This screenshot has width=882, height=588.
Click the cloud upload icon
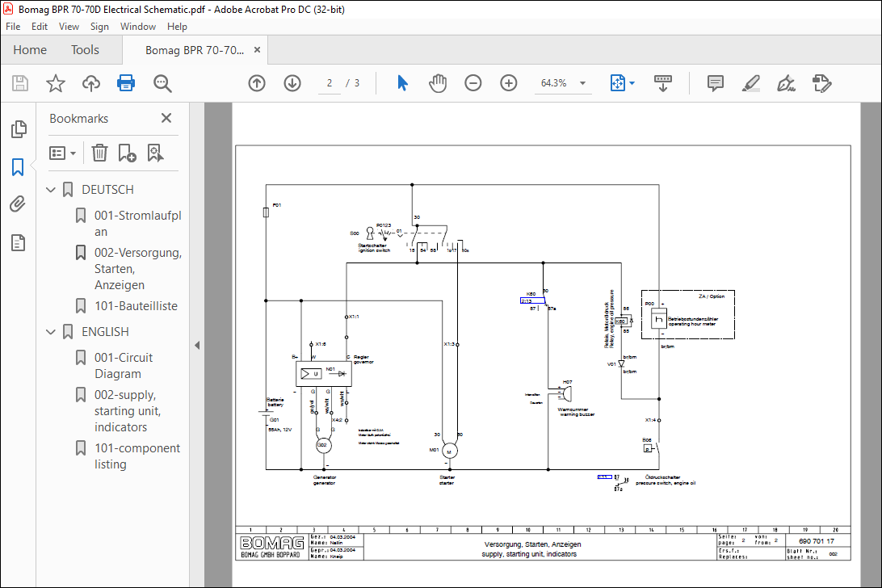click(x=91, y=83)
